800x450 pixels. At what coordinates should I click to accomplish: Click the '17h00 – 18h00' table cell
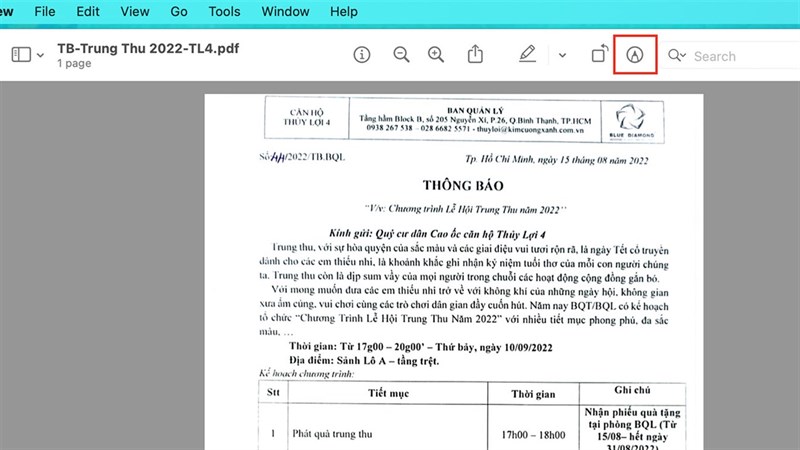533,435
